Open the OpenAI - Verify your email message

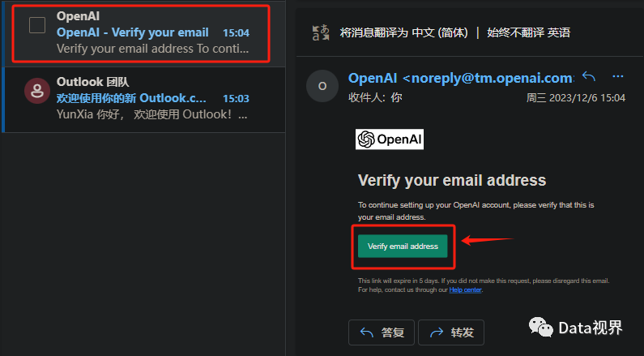(x=143, y=33)
